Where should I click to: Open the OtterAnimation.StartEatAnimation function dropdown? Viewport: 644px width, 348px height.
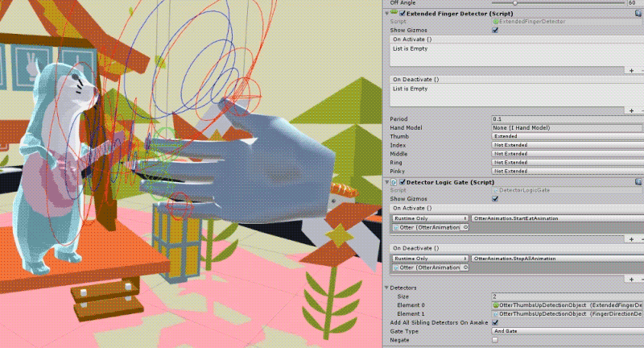pyautogui.click(x=558, y=218)
